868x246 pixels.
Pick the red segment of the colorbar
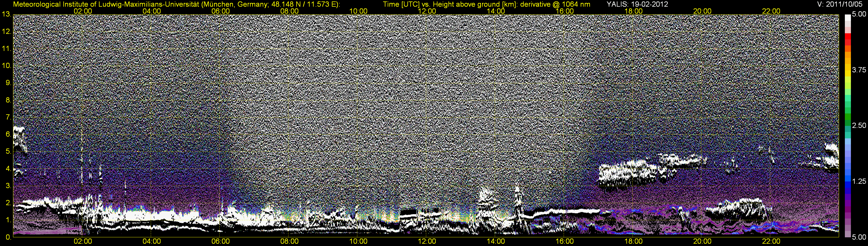pos(847,37)
